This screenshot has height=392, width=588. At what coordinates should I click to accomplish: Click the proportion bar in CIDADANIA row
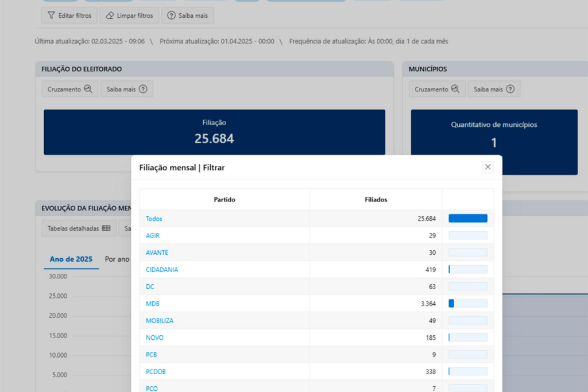(x=467, y=269)
